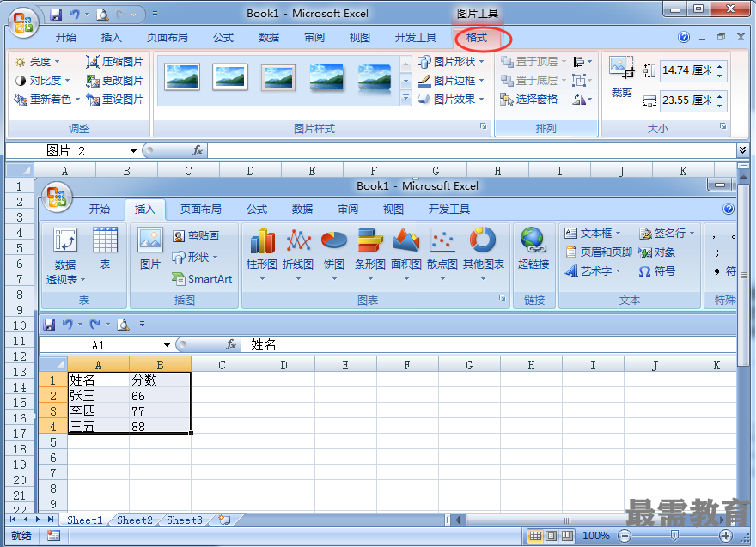Select the fifth picture style thumbnail
The image size is (756, 547).
375,77
